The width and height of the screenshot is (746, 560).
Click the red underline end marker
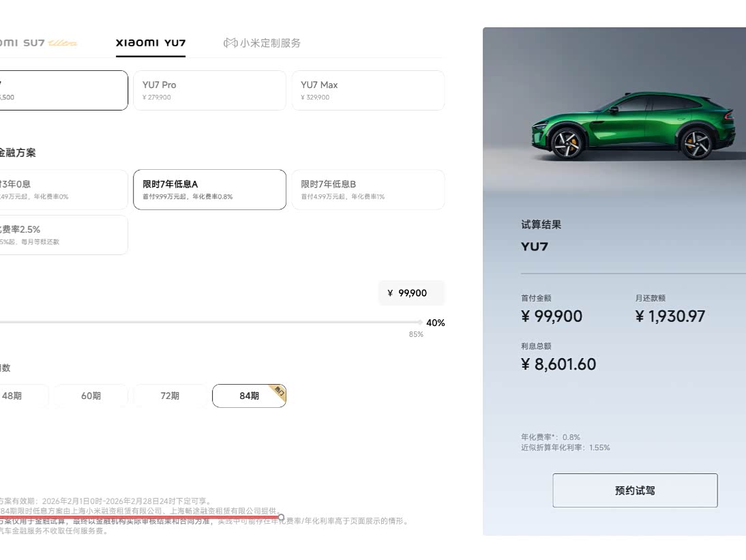tap(281, 517)
